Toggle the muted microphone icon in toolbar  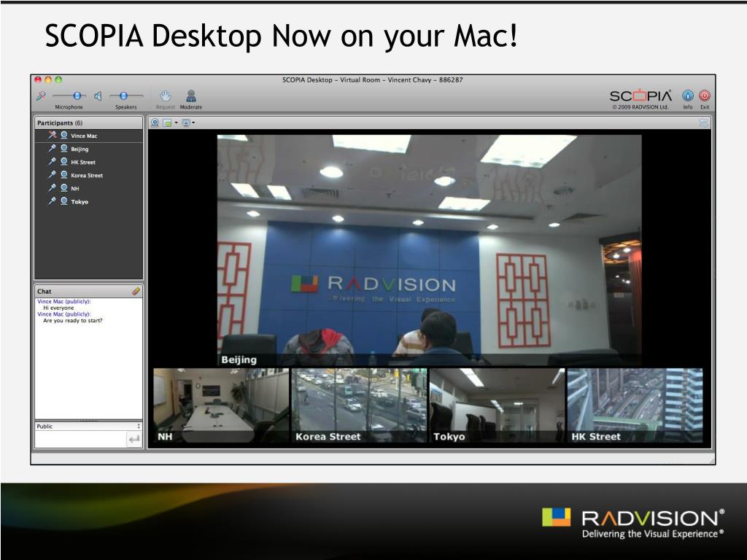click(41, 96)
